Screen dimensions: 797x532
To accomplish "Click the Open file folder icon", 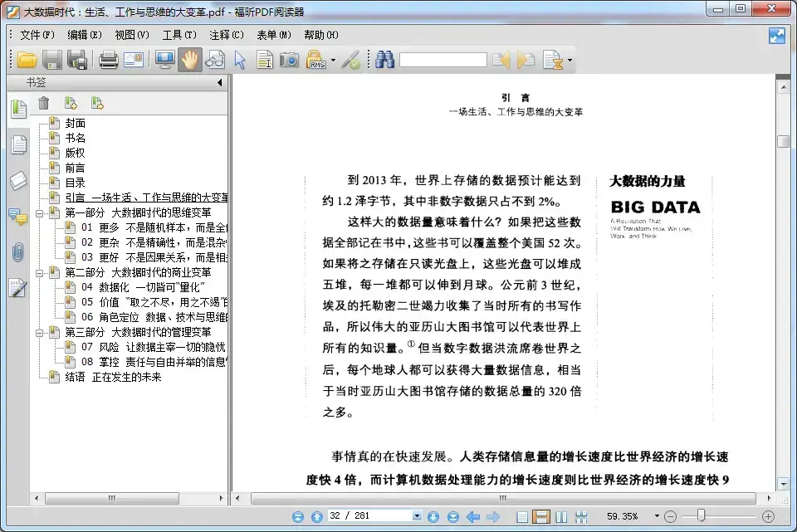I will (x=27, y=60).
